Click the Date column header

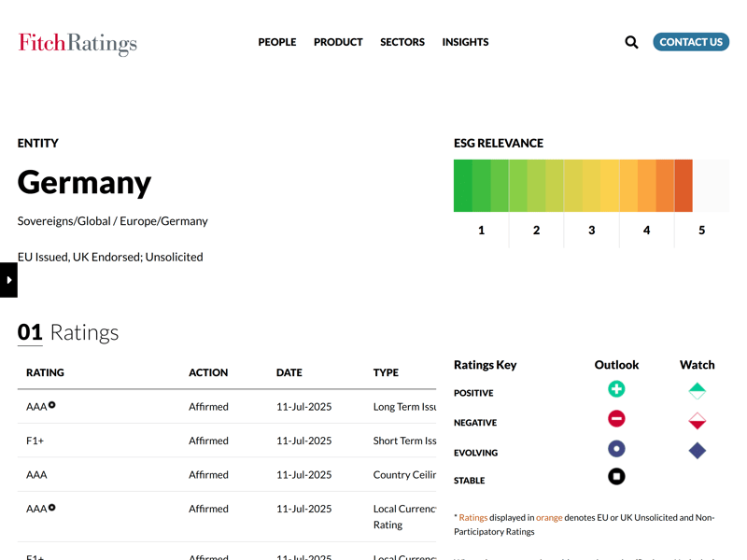(x=289, y=372)
